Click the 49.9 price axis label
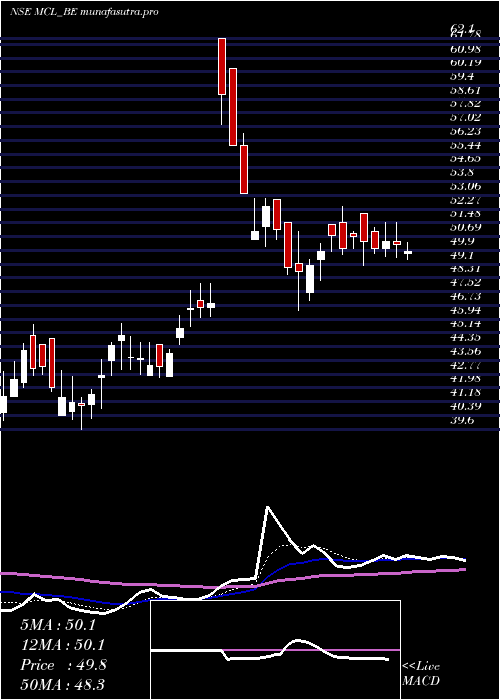 point(462,241)
